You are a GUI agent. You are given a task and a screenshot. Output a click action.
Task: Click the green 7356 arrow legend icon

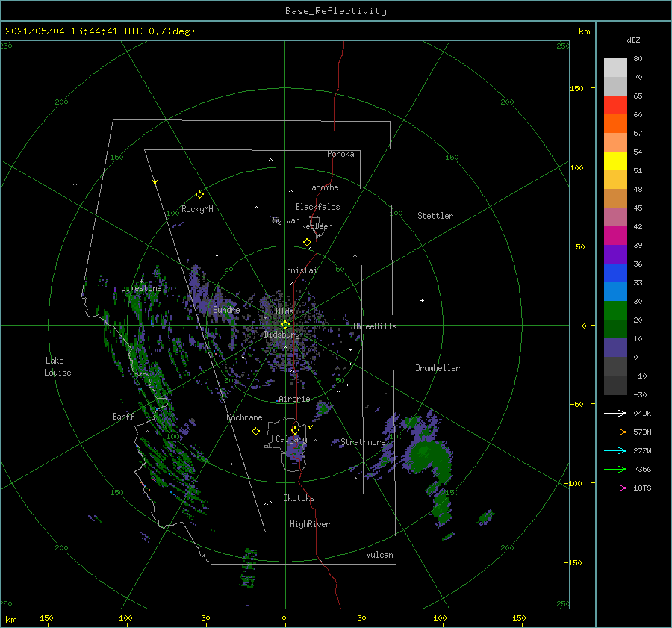tap(615, 470)
